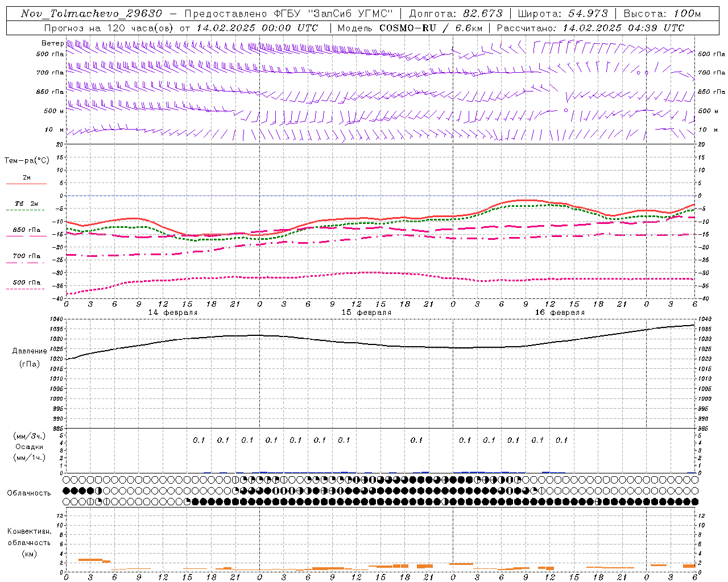This screenshot has height=582, width=728.
Task: Click the 15 февраля date label
Action: [x=366, y=313]
